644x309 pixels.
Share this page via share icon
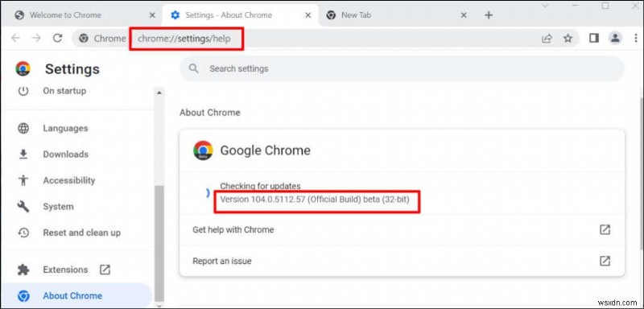coord(547,39)
